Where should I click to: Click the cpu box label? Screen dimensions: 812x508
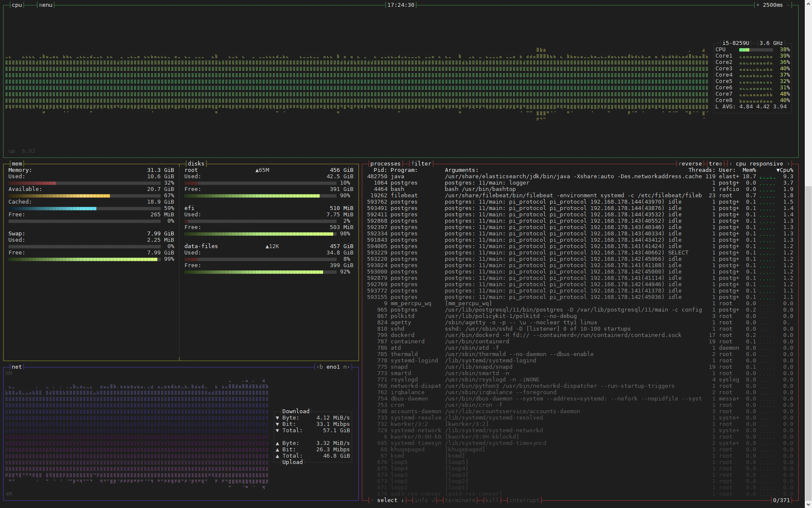coord(17,5)
